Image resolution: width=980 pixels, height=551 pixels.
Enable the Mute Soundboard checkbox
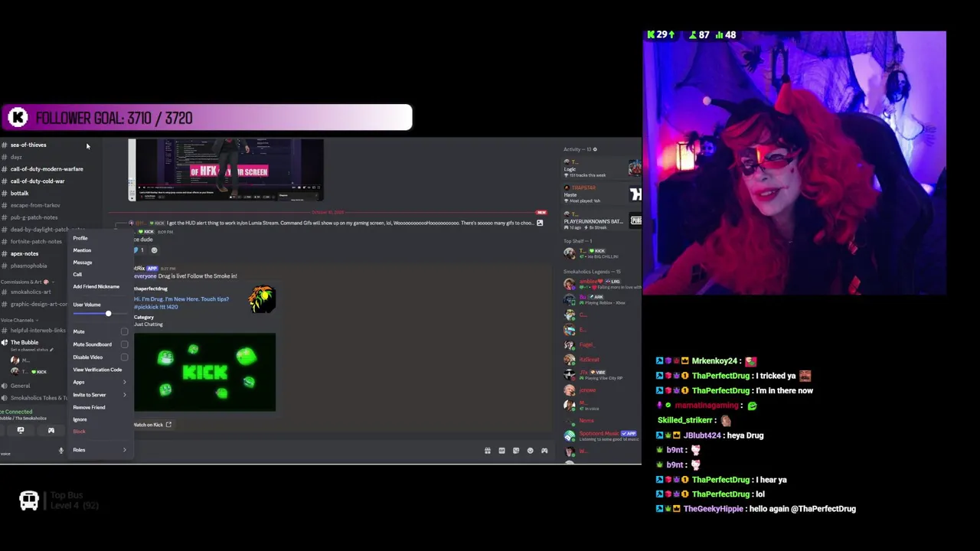point(124,344)
